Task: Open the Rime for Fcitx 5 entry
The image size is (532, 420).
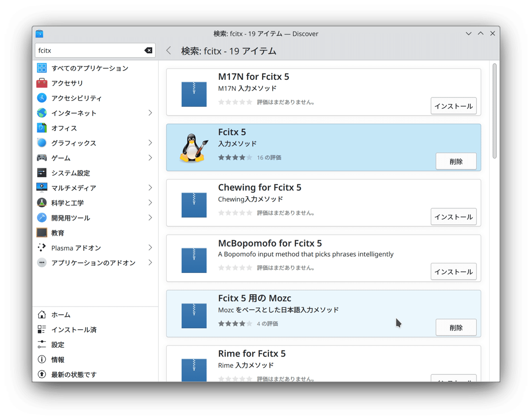Action: [324, 364]
